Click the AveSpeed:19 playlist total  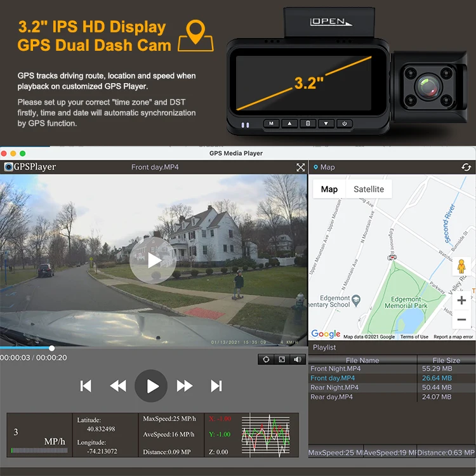(x=390, y=453)
